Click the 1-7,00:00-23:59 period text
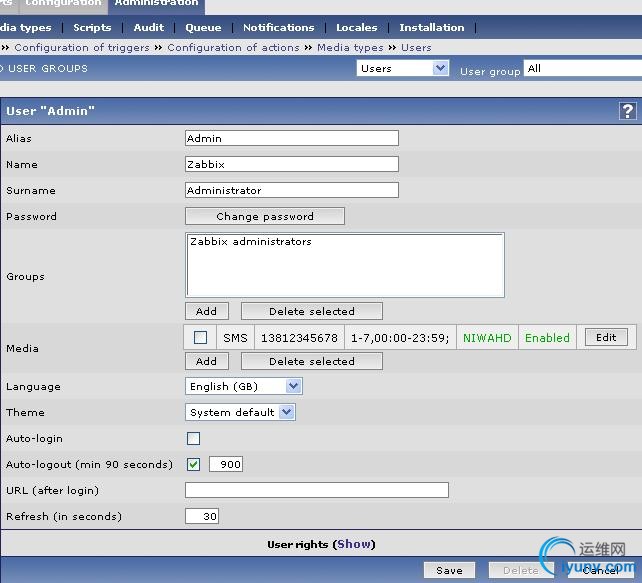Image resolution: width=642 pixels, height=583 pixels. 400,338
